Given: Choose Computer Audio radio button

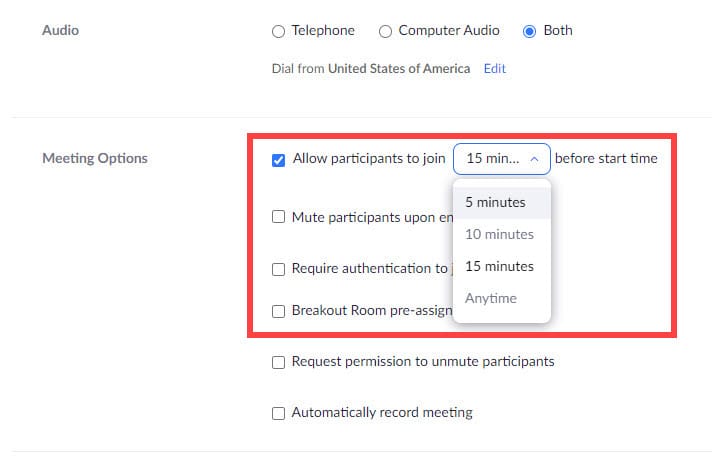Looking at the screenshot, I should [x=385, y=31].
